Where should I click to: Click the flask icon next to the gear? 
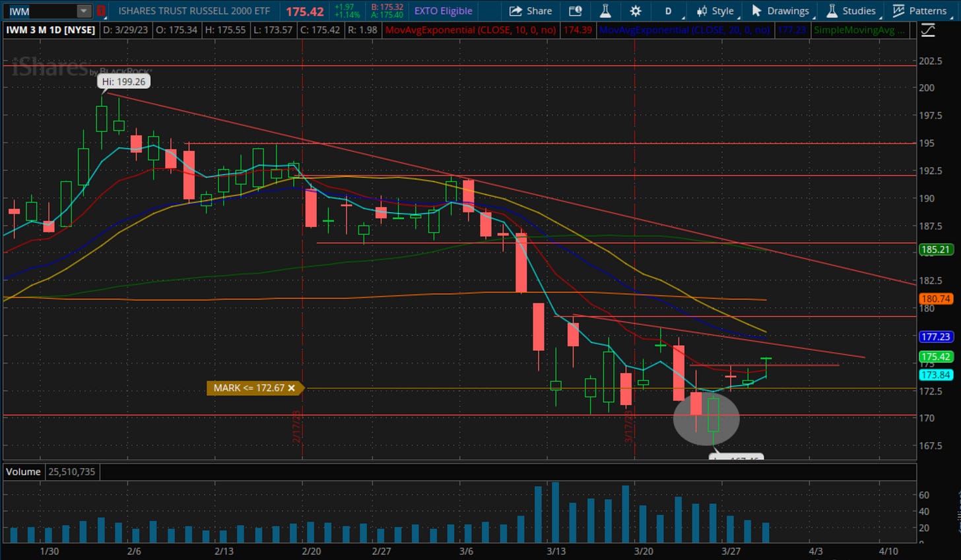click(605, 11)
